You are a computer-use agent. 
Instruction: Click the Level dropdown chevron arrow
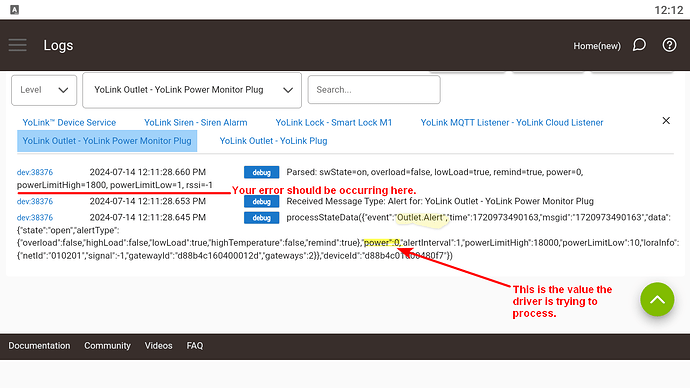pyautogui.click(x=63, y=90)
